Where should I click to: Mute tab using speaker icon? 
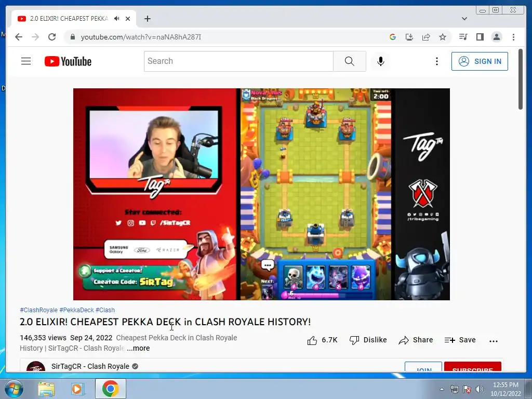(117, 19)
